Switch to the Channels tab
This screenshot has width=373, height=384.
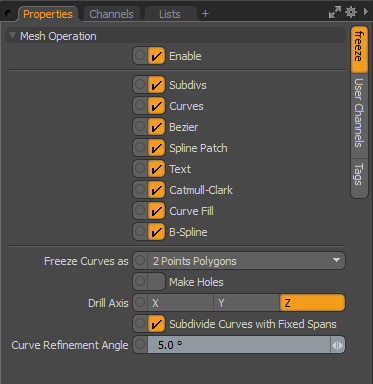click(x=111, y=14)
